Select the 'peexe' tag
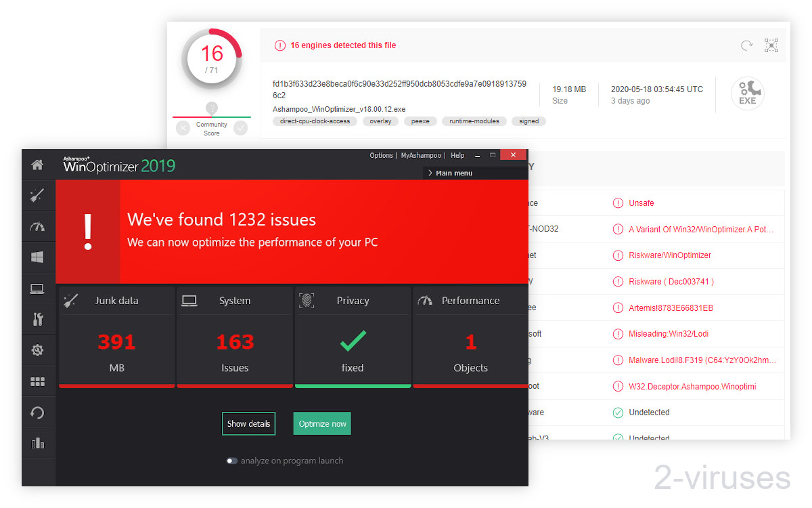Viewport: 812px width, 508px height. pos(421,121)
